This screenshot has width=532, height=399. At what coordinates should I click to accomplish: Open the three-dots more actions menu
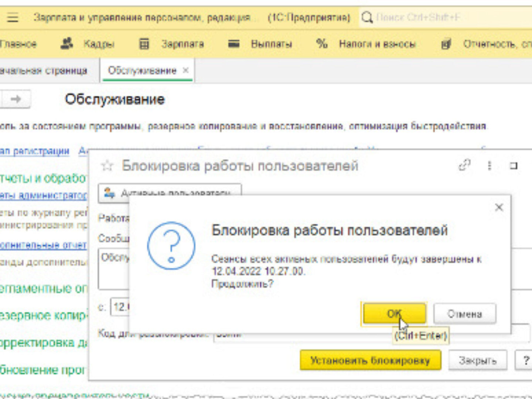pyautogui.click(x=490, y=166)
